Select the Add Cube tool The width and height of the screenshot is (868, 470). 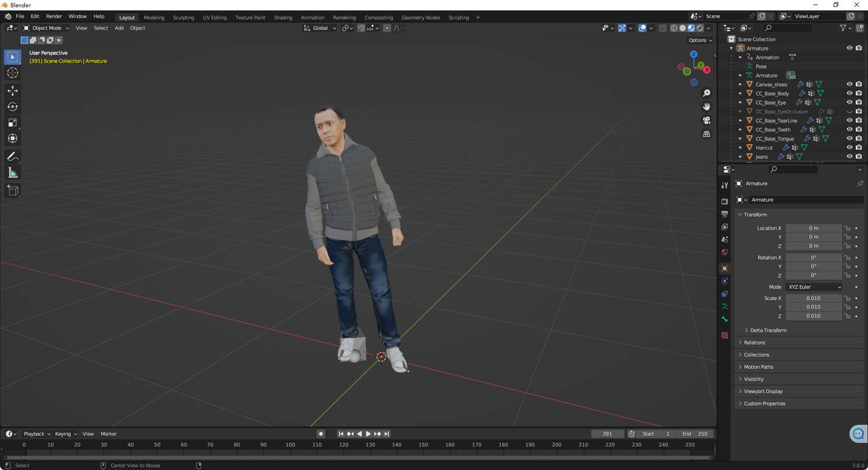click(13, 191)
